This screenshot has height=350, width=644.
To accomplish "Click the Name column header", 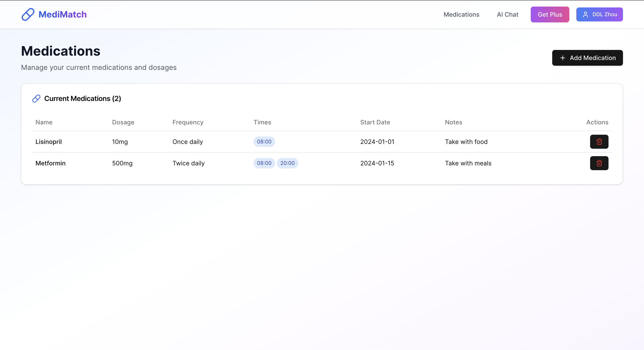I will 44,122.
